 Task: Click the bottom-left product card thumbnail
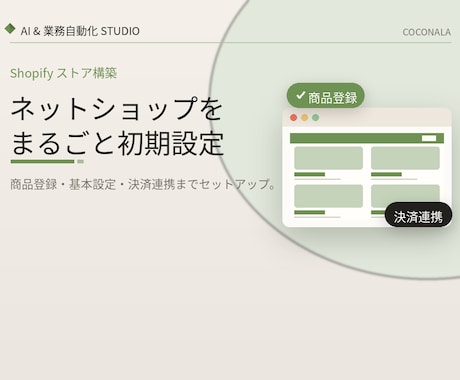coord(328,196)
